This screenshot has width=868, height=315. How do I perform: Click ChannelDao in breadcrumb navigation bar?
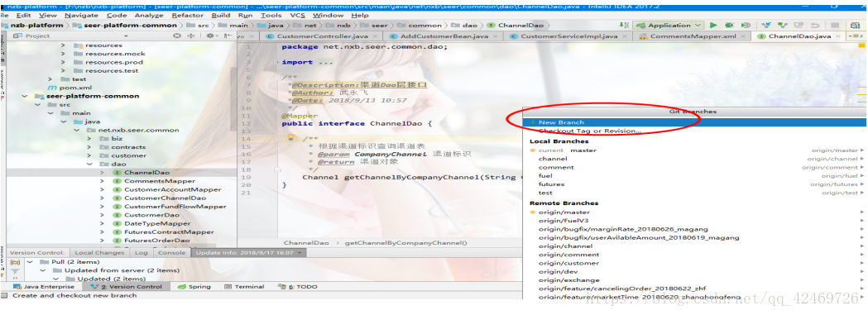pyautogui.click(x=516, y=26)
